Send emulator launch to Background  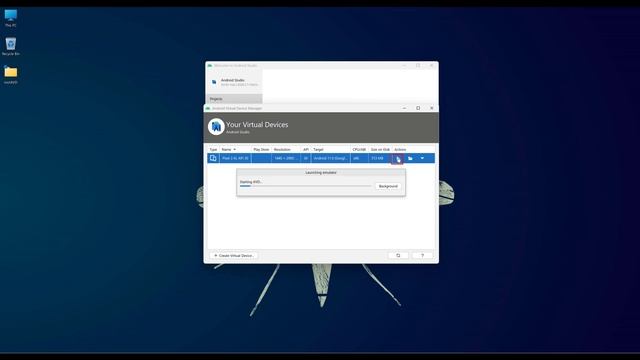(x=388, y=186)
